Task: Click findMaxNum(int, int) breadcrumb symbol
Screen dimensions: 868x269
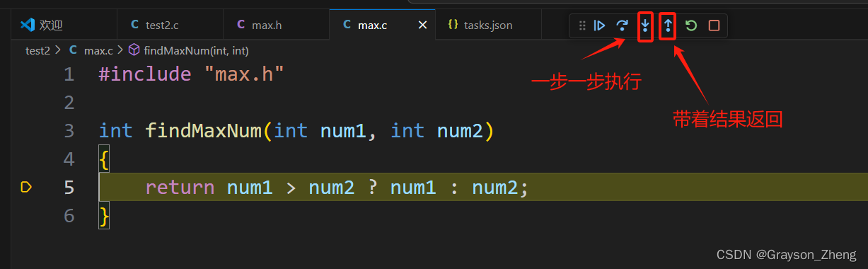Action: (x=196, y=50)
